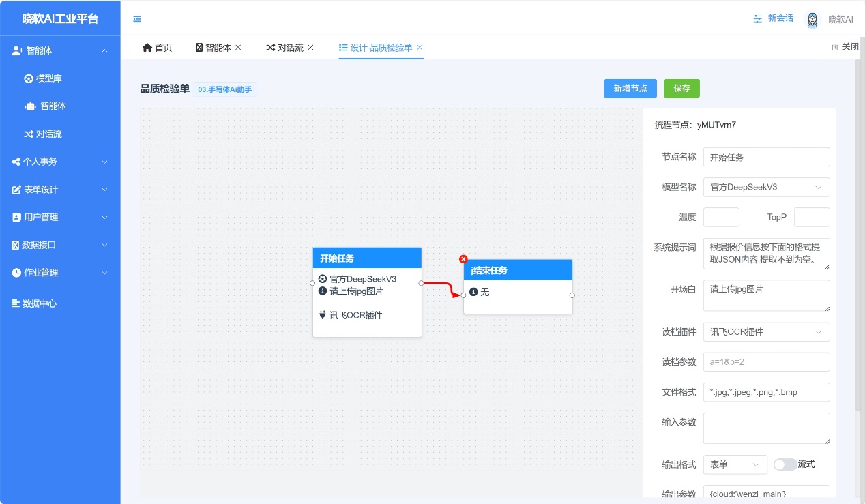Open 模型库 in the sidebar
The height and width of the screenshot is (504, 865).
click(48, 79)
